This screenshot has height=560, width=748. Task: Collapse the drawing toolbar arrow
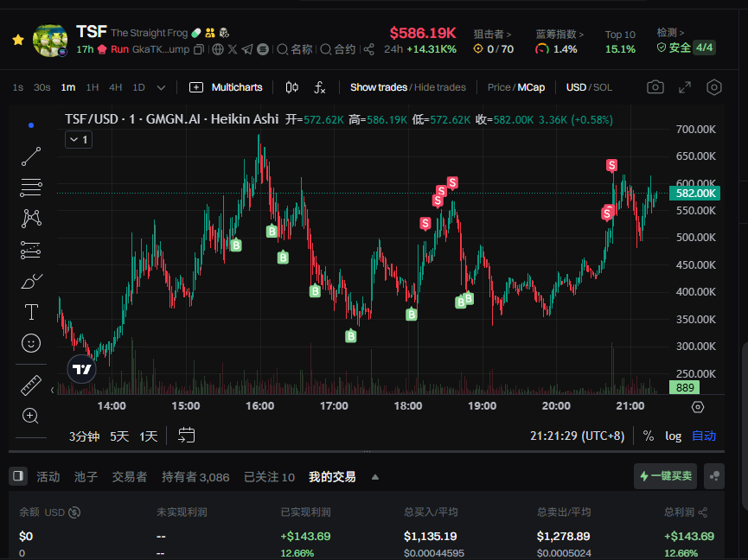[x=53, y=390]
